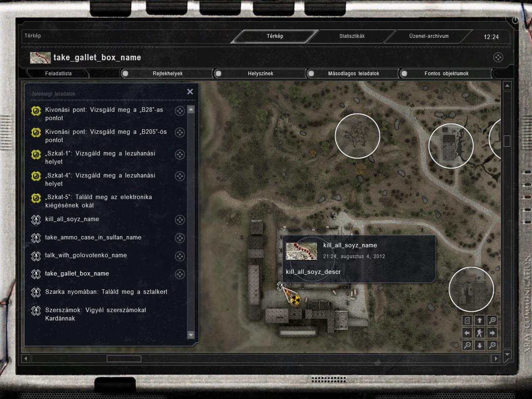Switch to the Statisztikák tab

[352, 36]
